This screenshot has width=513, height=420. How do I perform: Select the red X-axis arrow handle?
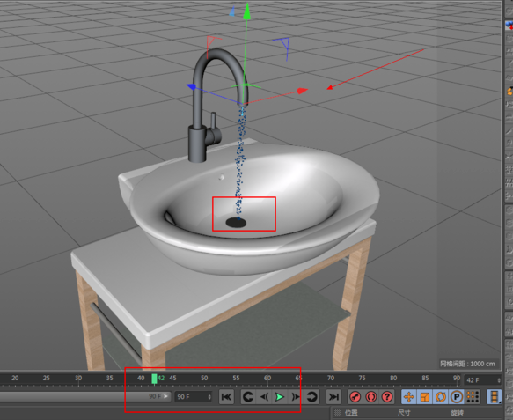[303, 91]
